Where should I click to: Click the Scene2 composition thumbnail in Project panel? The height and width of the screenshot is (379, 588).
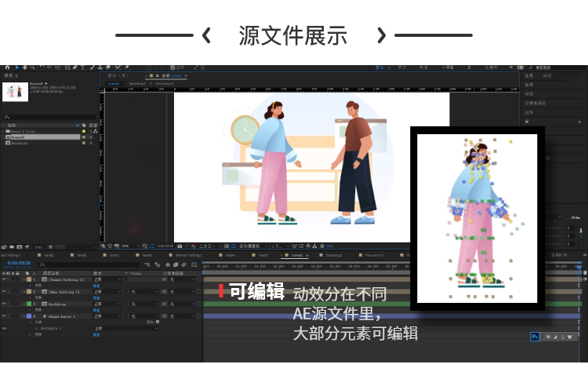click(x=16, y=92)
